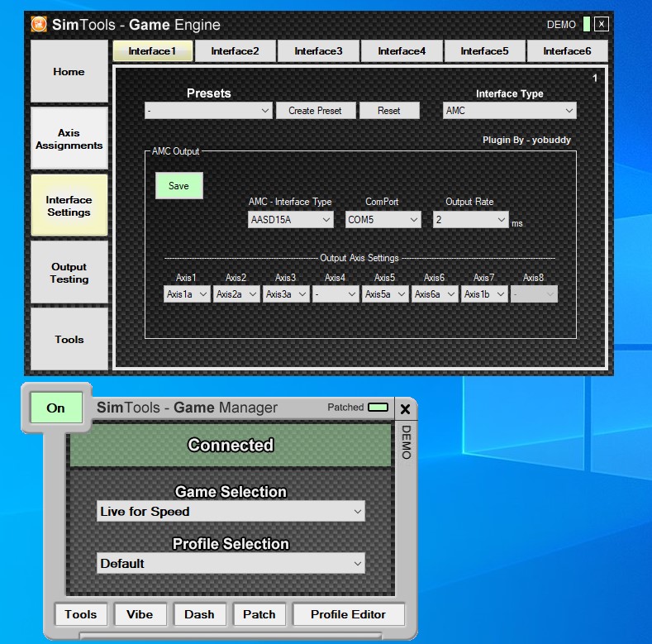Viewport: 652px width, 644px height.
Task: Open the Output Rate dropdown
Action: 471,220
